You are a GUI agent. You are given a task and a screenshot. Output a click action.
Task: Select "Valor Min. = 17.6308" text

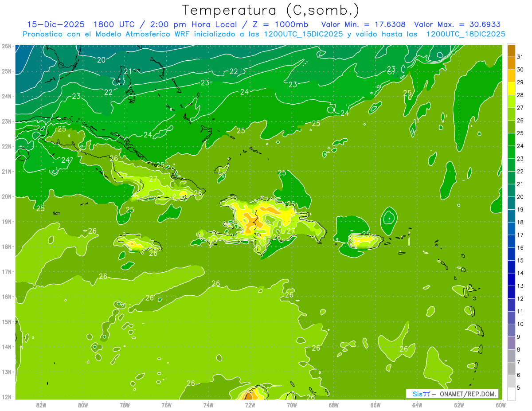[363, 24]
